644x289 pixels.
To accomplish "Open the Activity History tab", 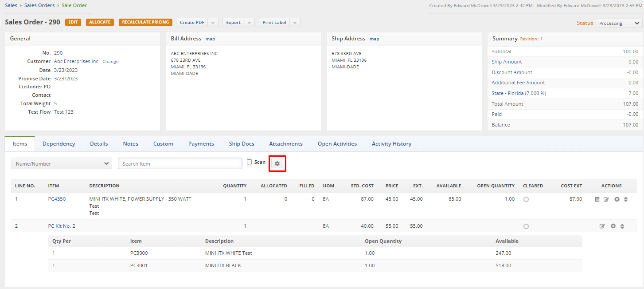I will [x=392, y=144].
